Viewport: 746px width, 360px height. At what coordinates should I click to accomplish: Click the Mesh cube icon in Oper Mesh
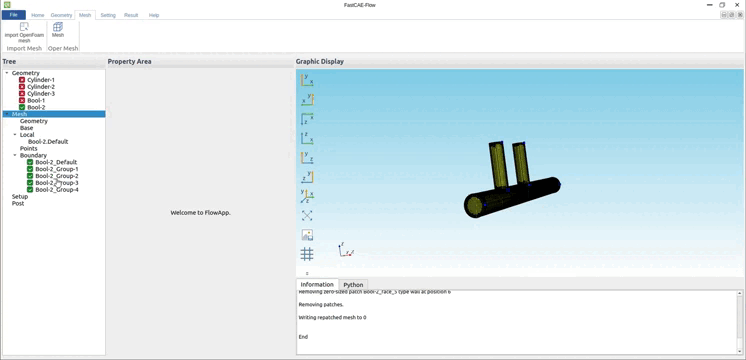coord(58,27)
